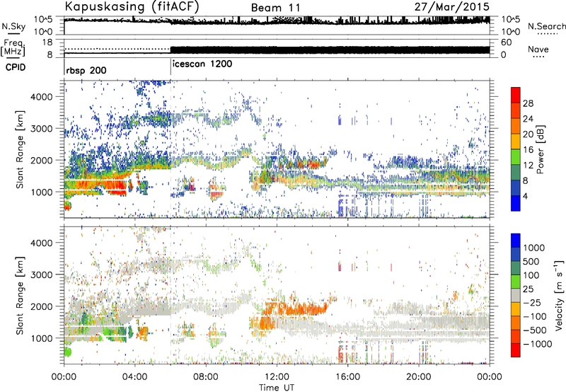Click the 'rbsp 200' CPID marker
Viewport: 566px width, 392px height.
pos(86,70)
